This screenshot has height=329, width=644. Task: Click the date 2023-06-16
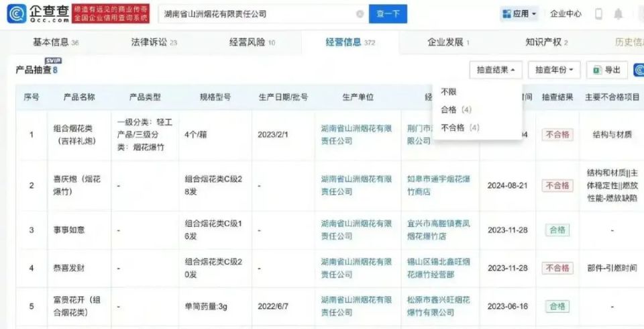tap(507, 306)
